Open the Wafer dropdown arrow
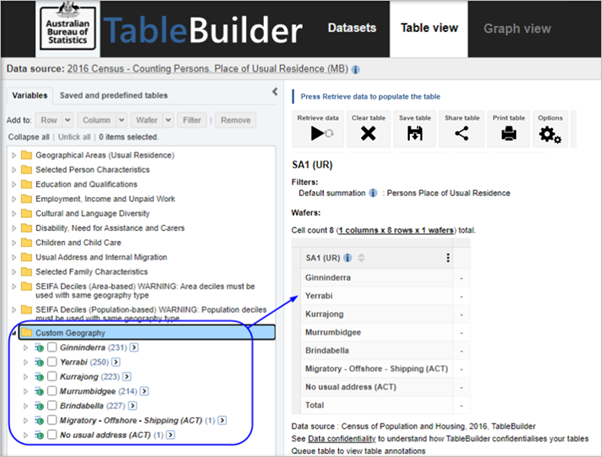 168,120
